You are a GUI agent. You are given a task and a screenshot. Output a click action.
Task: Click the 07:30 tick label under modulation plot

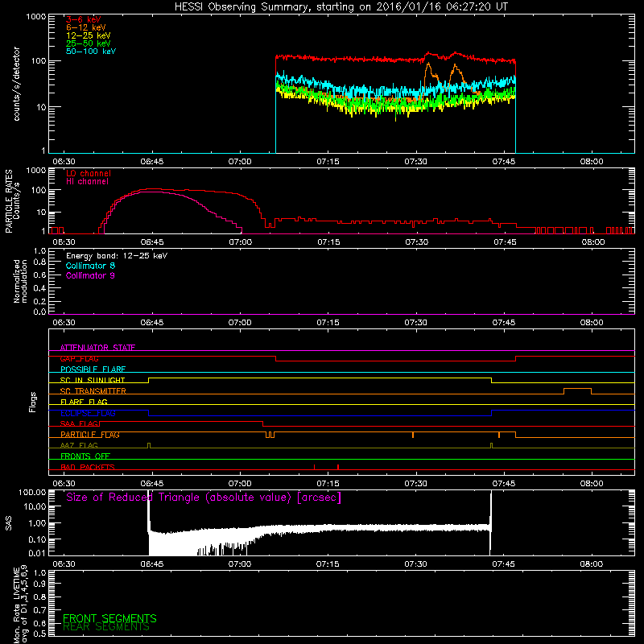click(415, 323)
